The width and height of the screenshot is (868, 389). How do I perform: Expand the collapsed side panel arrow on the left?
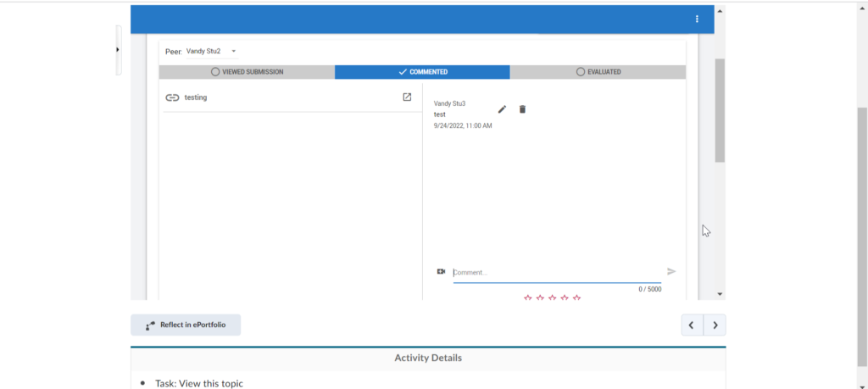click(118, 50)
